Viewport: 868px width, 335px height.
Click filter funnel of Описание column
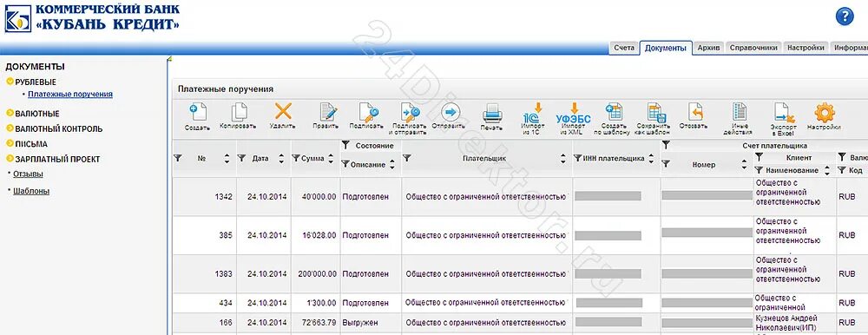coord(345,164)
